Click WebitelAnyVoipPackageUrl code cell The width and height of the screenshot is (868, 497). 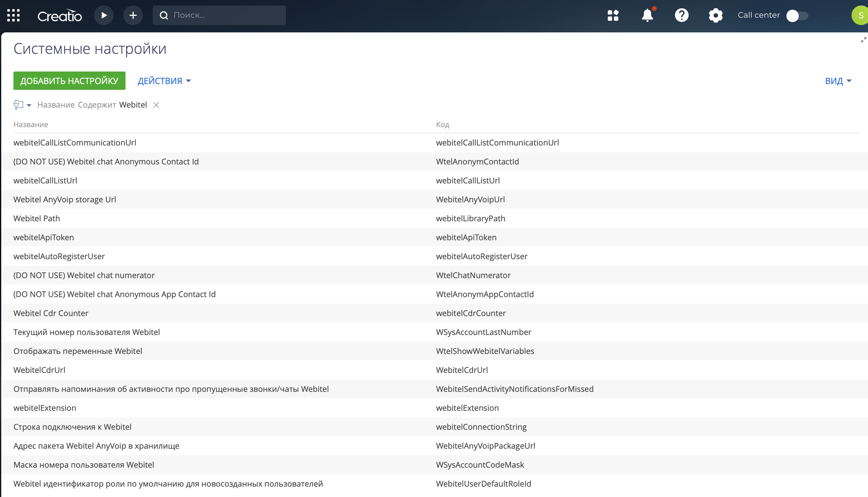[x=485, y=446]
